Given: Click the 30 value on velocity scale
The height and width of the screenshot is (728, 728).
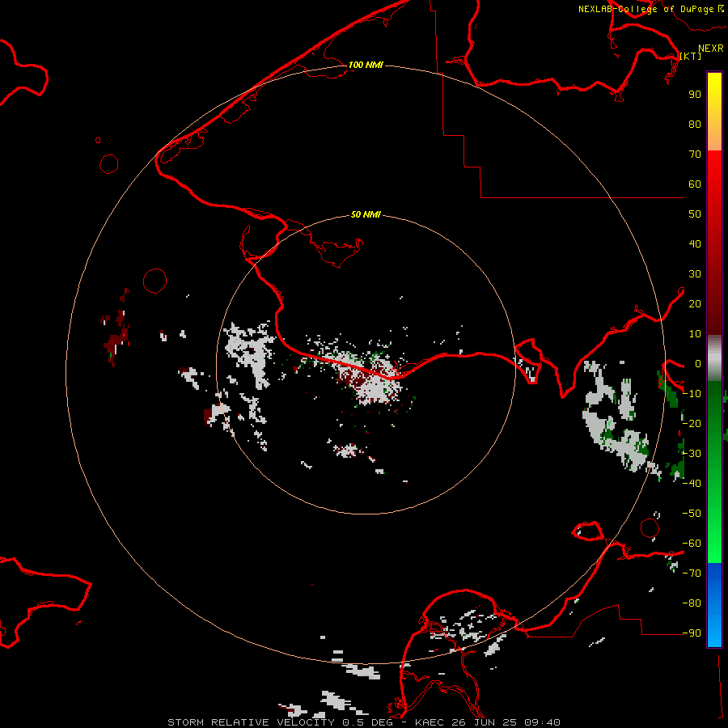Looking at the screenshot, I should pos(695,274).
